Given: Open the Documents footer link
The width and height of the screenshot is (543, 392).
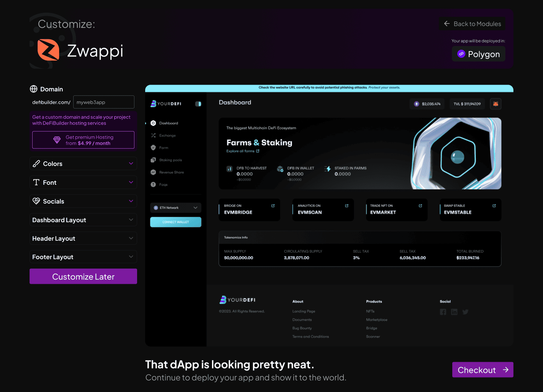Looking at the screenshot, I should point(302,320).
